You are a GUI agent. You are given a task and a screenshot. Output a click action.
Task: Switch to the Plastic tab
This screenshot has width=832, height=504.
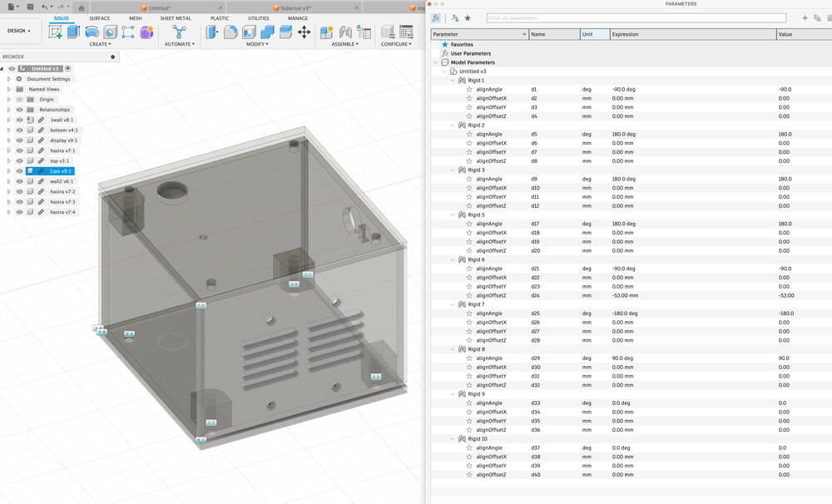(220, 18)
